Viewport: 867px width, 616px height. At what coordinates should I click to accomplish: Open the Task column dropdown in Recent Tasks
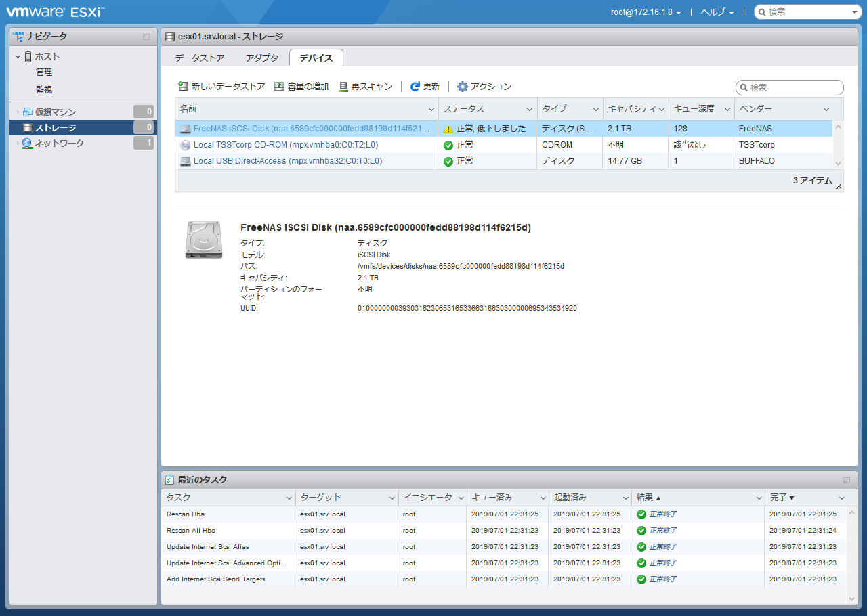coord(289,498)
